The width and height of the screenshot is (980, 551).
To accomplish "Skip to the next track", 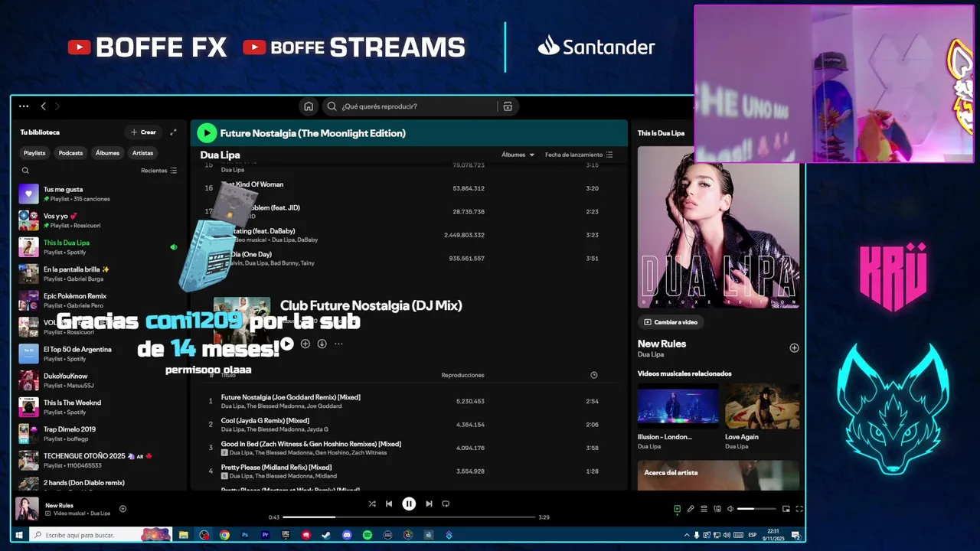I will 429,504.
